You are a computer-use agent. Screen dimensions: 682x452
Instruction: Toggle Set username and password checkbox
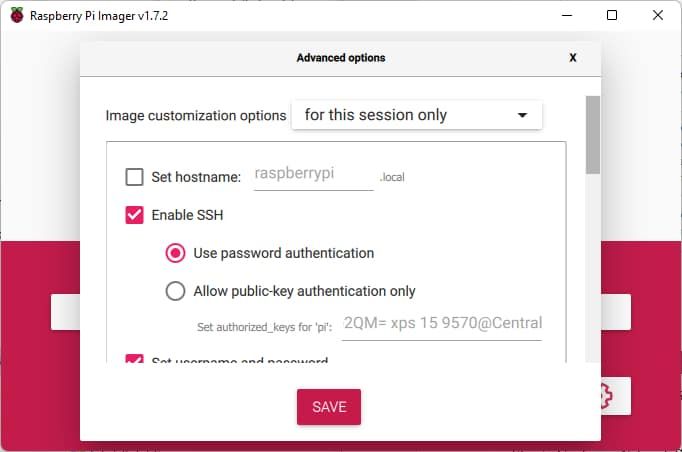pos(134,360)
